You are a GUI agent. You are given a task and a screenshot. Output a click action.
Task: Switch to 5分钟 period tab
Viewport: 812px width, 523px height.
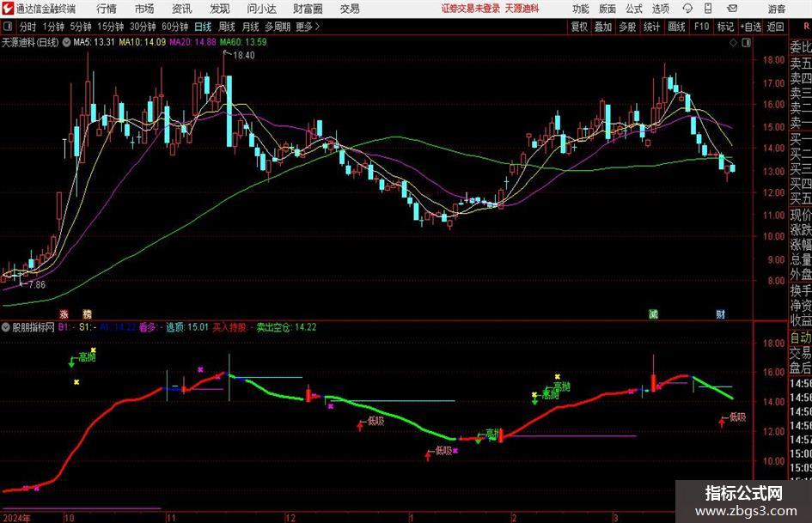click(81, 27)
